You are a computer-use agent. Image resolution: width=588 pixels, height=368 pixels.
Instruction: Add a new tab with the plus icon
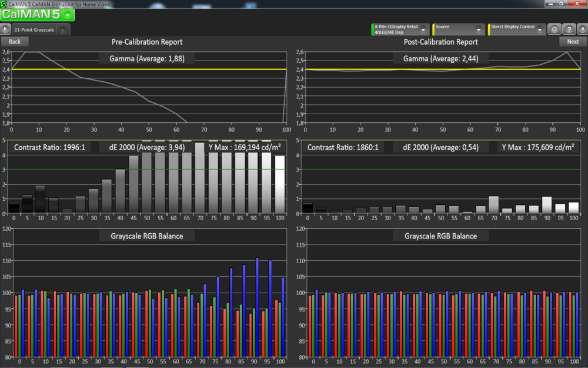pos(63,29)
